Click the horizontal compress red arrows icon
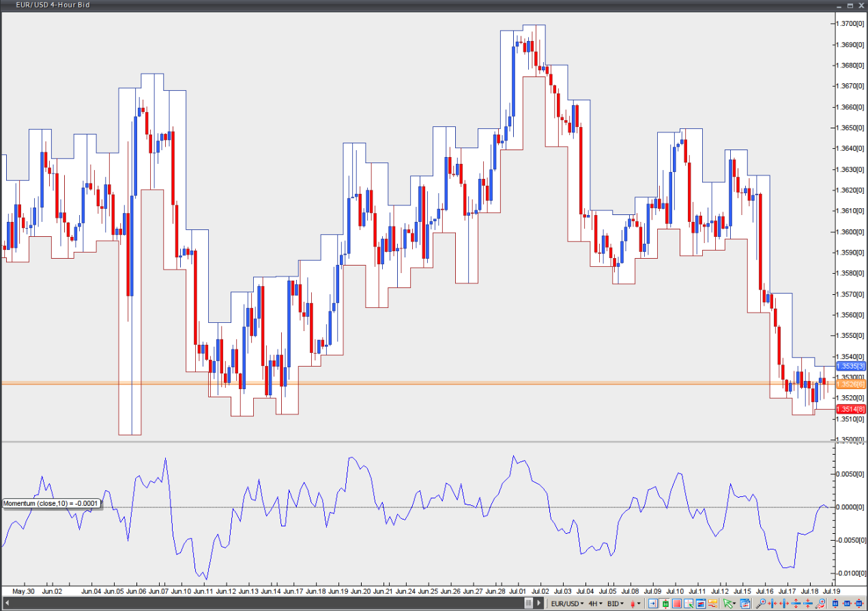This screenshot has width=868, height=611. (x=772, y=603)
